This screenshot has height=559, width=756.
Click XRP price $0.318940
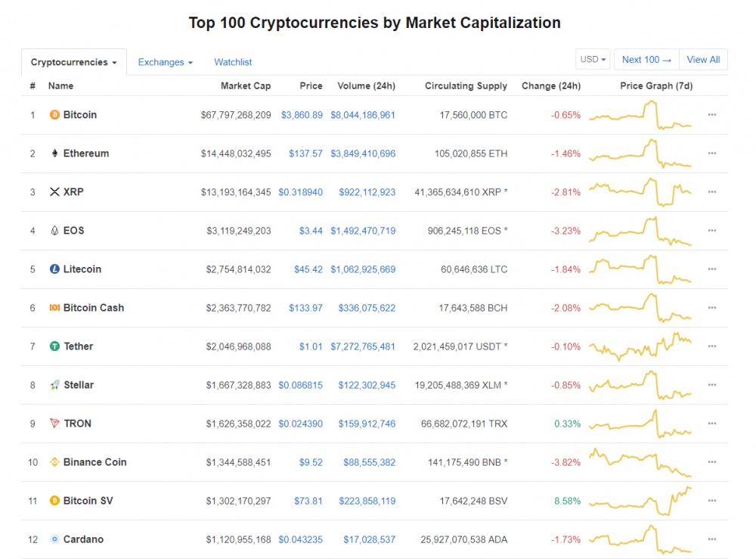[x=300, y=192]
